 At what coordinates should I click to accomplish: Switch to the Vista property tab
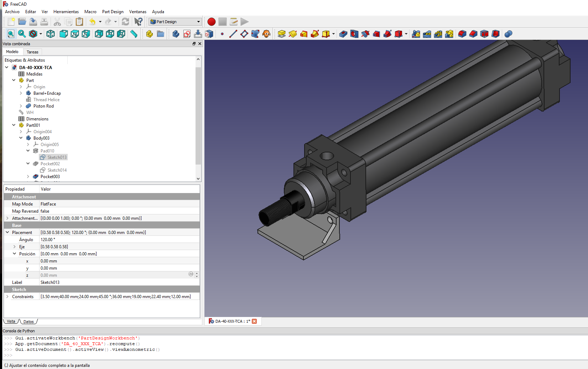11,321
